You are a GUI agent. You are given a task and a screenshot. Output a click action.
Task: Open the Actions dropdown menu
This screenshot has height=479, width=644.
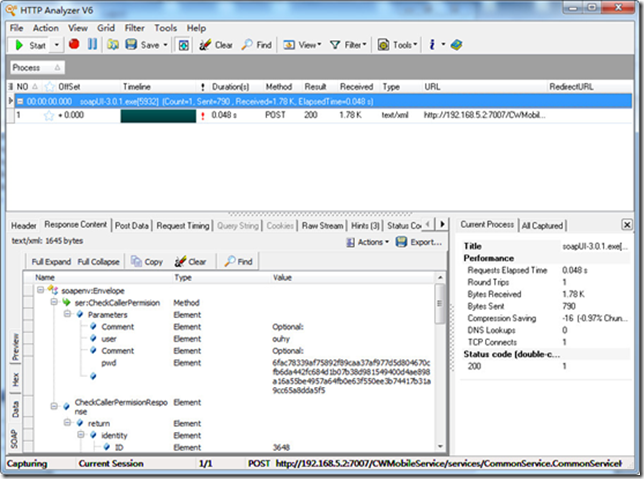click(369, 242)
